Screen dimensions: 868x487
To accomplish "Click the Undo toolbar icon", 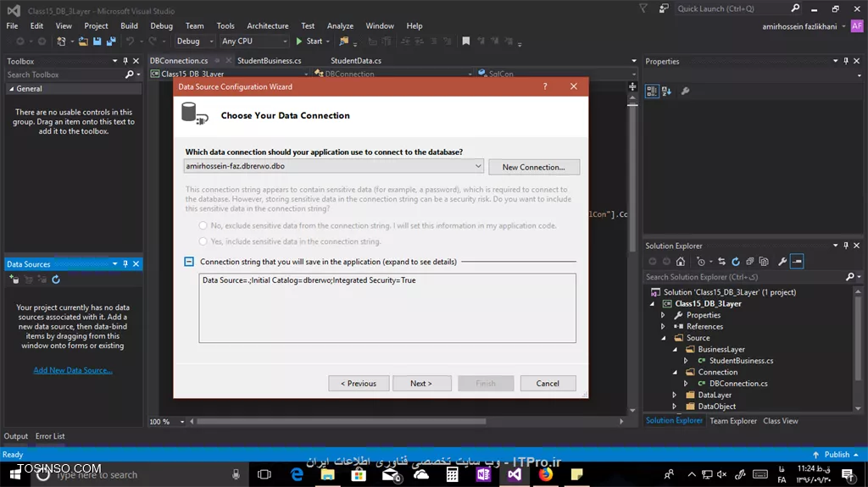I will 130,42.
